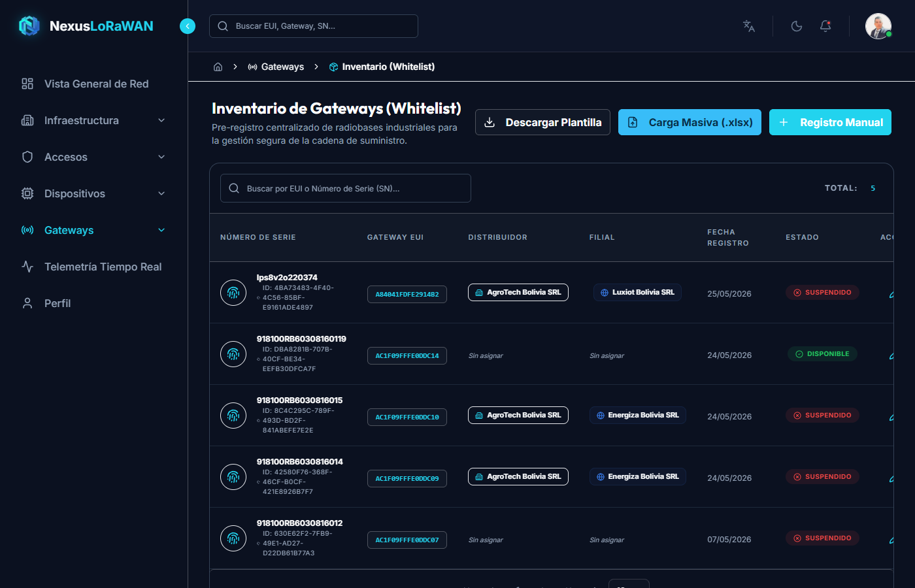Click Energiza Bolivia SRL in 918100RB6030816014 row

(x=637, y=477)
